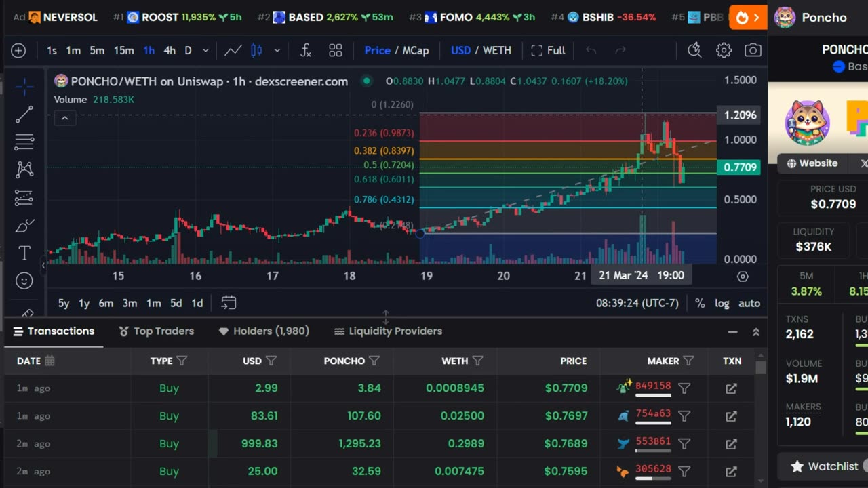The height and width of the screenshot is (488, 868).
Task: Collapse the indicator legend chevron
Action: 64,119
